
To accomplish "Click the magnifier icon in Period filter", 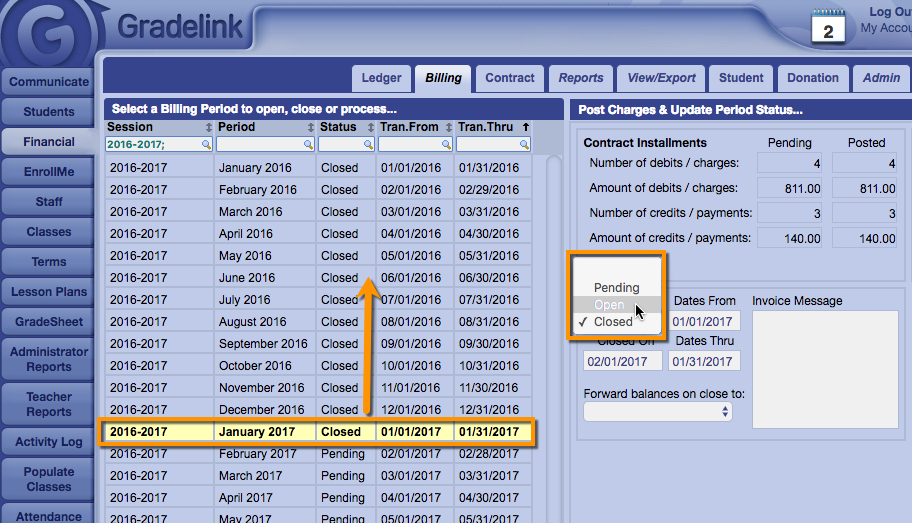I will [x=308, y=145].
